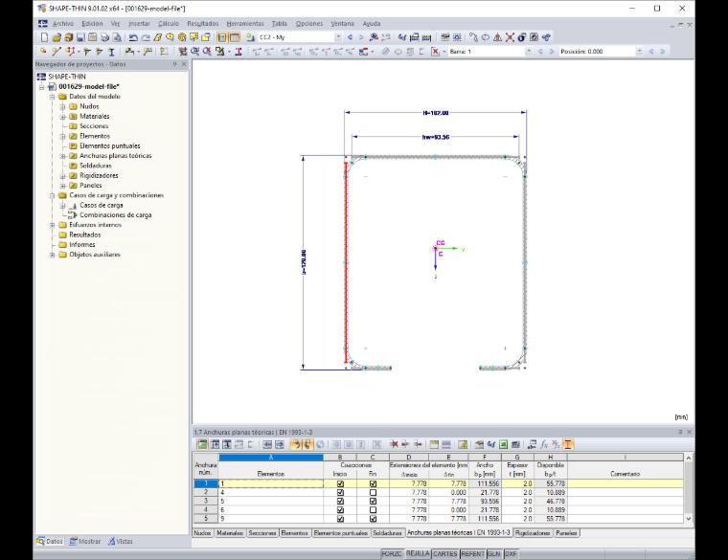Uncheck Fin checkbox for row 3
This screenshot has width=728, height=560.
click(373, 501)
